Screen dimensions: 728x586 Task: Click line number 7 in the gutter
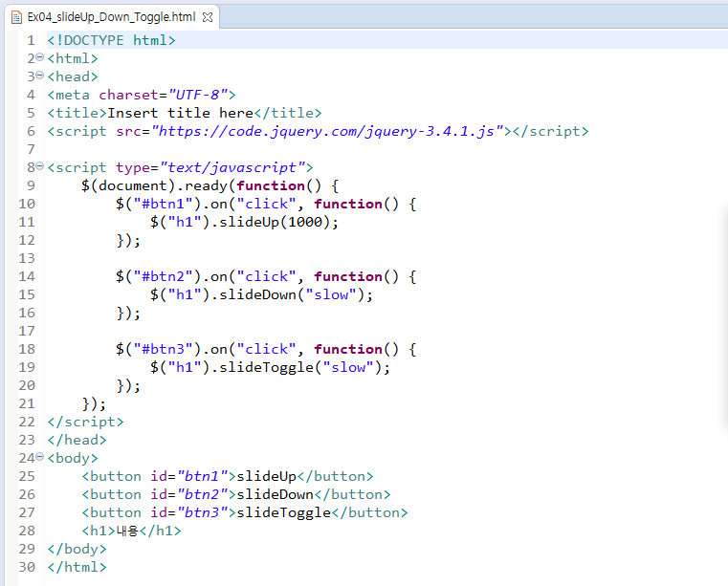point(31,149)
